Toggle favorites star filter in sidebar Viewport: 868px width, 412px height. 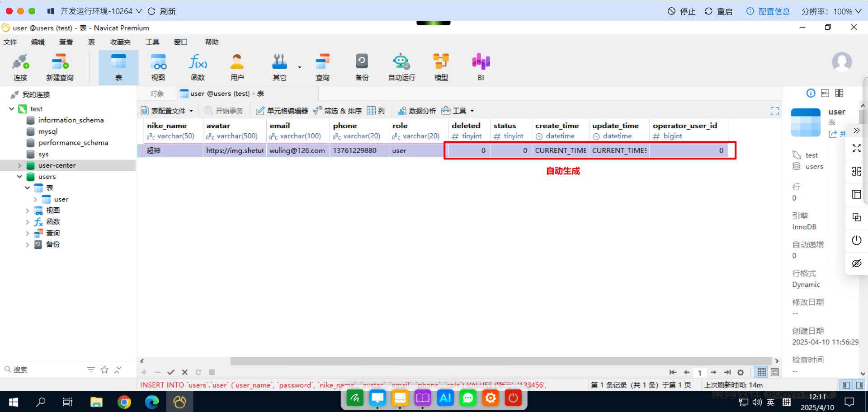pos(104,370)
